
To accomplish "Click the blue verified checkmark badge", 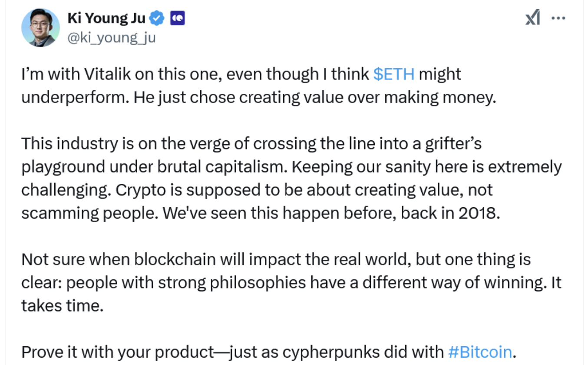I will point(157,18).
